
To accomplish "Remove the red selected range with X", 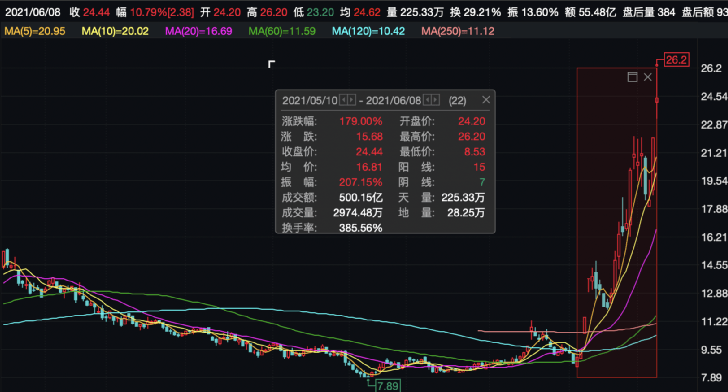I will [x=648, y=77].
